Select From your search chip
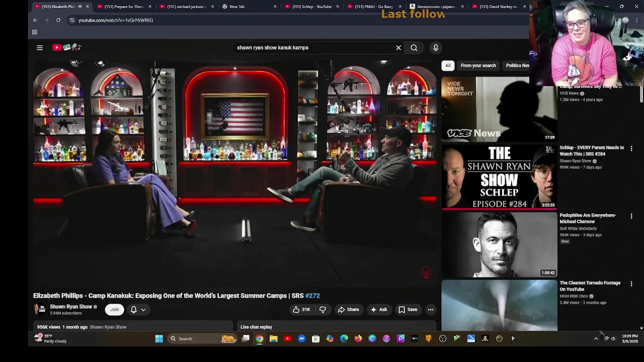This screenshot has height=362, width=644. (x=478, y=65)
